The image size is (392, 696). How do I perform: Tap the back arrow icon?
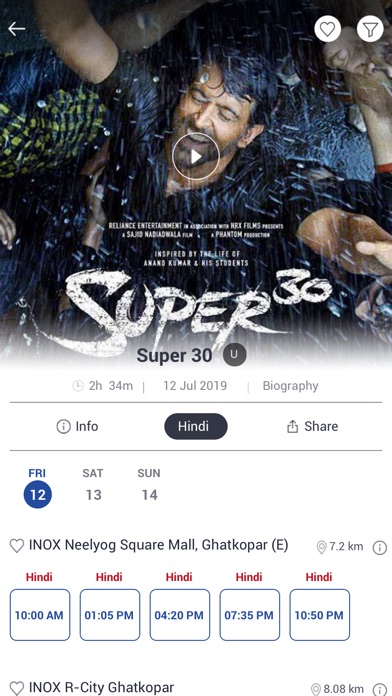16,29
